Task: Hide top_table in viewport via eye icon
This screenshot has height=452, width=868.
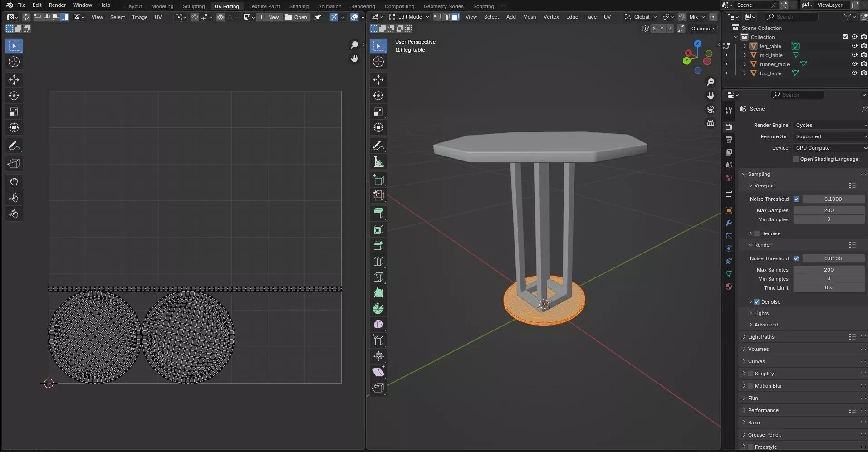Action: [854, 73]
